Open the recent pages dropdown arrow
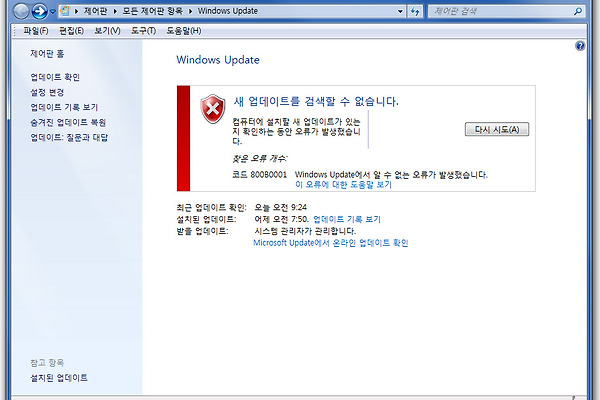Screen dimensions: 600x400 [51, 13]
